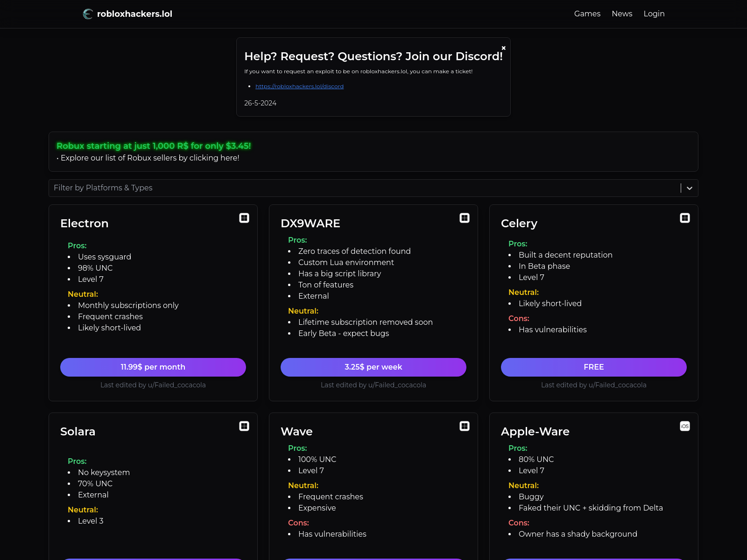The image size is (747, 560).
Task: Click the Windows platform icon on Solara card
Action: click(244, 426)
